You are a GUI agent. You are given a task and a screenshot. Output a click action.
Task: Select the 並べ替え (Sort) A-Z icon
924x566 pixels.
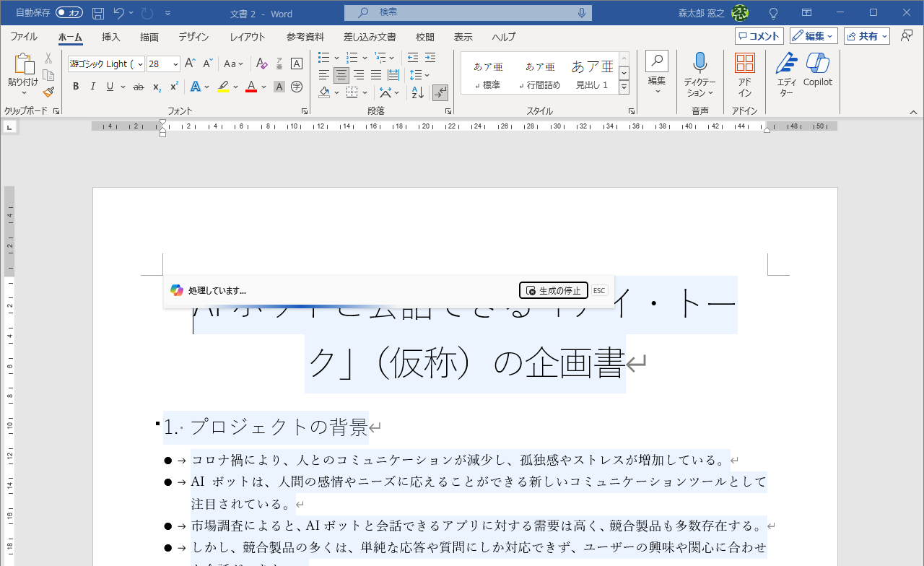[417, 92]
